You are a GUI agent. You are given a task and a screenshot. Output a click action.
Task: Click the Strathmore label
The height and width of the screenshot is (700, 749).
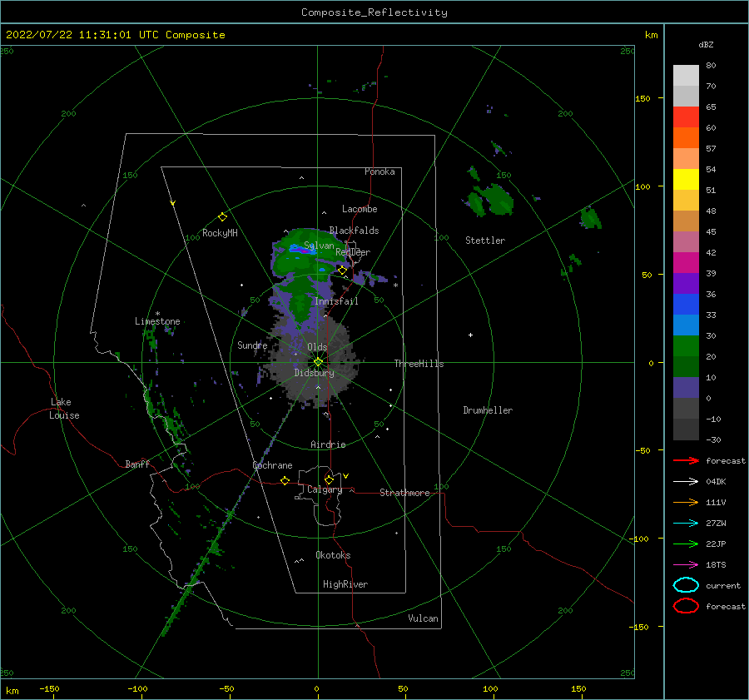tap(404, 493)
